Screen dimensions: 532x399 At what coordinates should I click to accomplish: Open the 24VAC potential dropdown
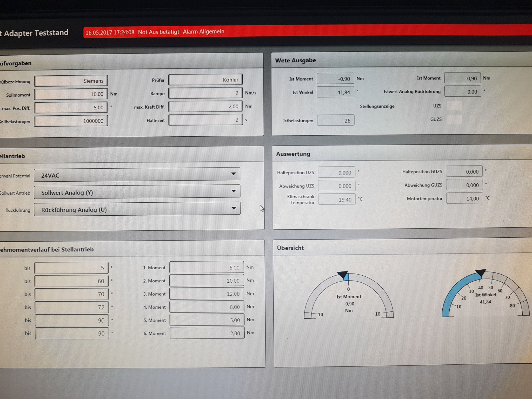click(x=137, y=175)
